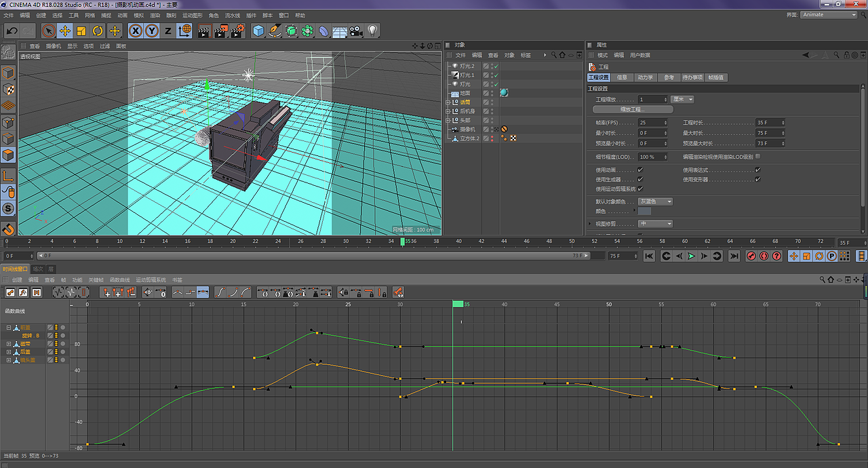
Task: Open viewport 摄像机 menu
Action: coord(54,46)
